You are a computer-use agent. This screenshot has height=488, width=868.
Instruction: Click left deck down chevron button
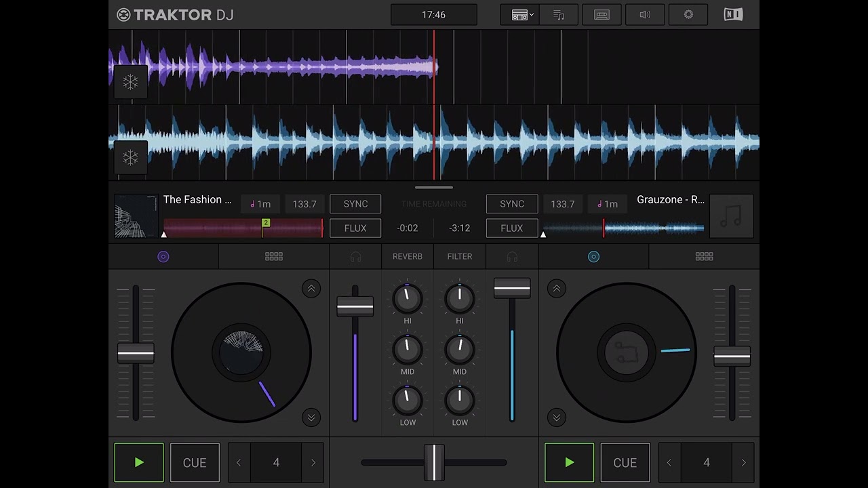pyautogui.click(x=311, y=417)
